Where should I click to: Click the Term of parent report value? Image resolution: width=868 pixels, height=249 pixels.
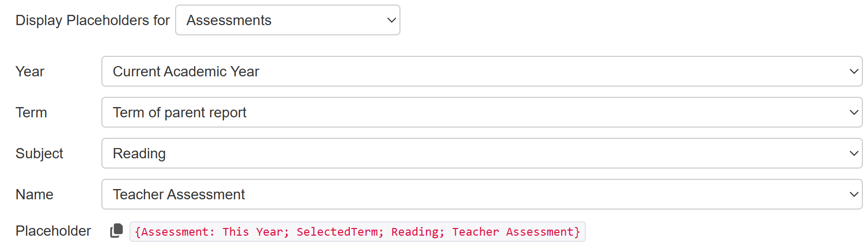point(179,113)
